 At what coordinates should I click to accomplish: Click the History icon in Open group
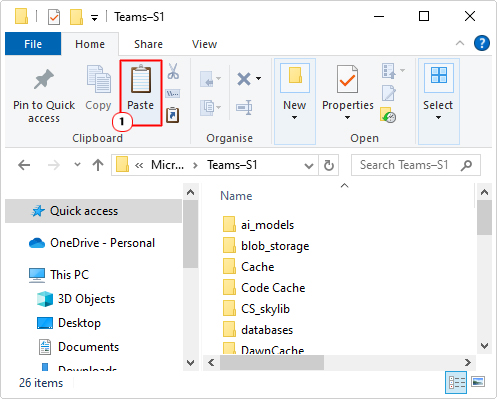coord(388,115)
